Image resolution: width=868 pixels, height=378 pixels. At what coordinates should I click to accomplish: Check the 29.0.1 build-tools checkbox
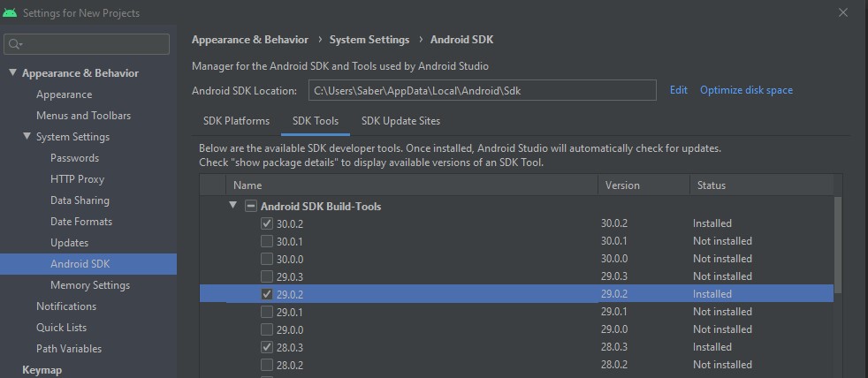(267, 312)
